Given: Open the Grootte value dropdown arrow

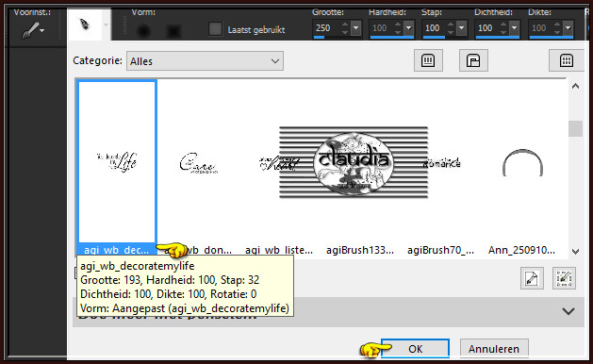Looking at the screenshot, I should [355, 28].
